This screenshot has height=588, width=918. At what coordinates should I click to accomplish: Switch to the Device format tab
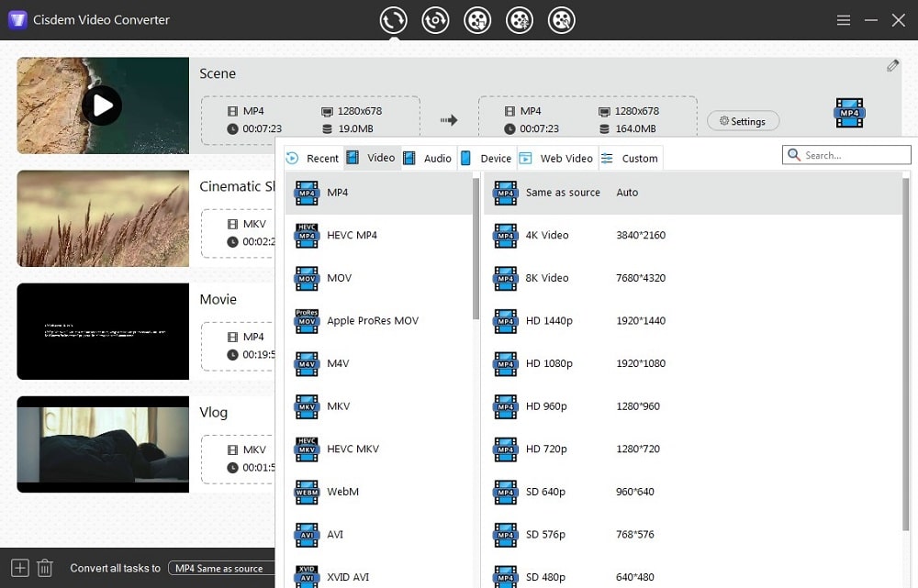tap(487, 158)
